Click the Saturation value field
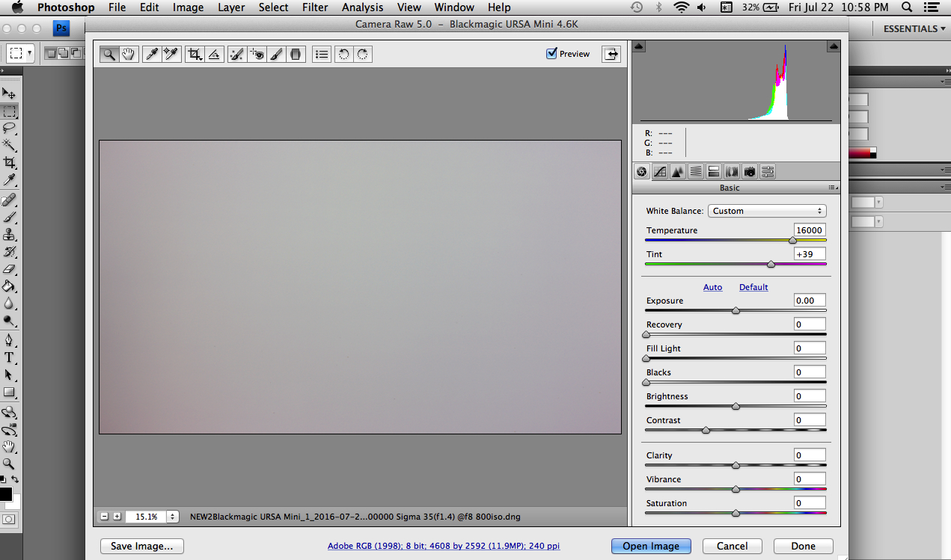This screenshot has height=560, width=951. coord(810,503)
